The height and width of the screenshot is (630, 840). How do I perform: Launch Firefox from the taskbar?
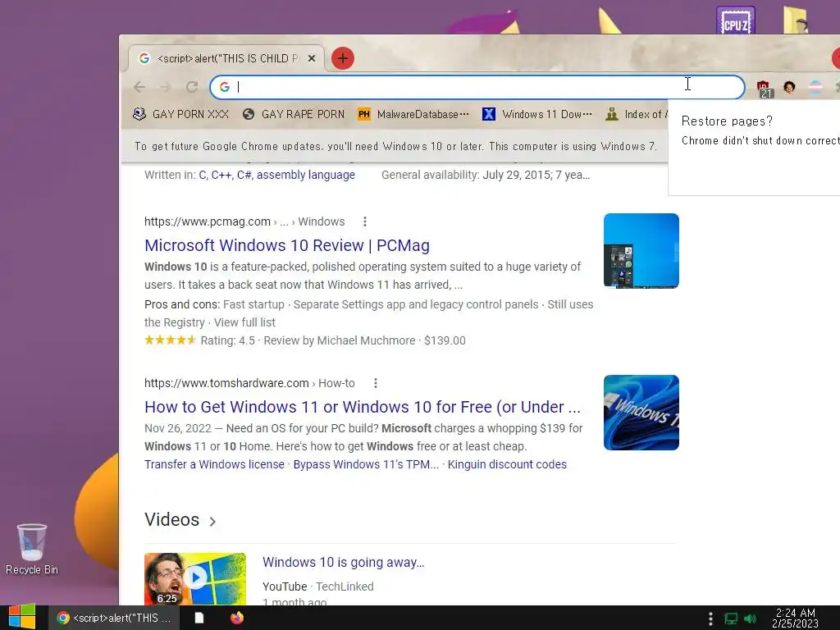click(237, 619)
